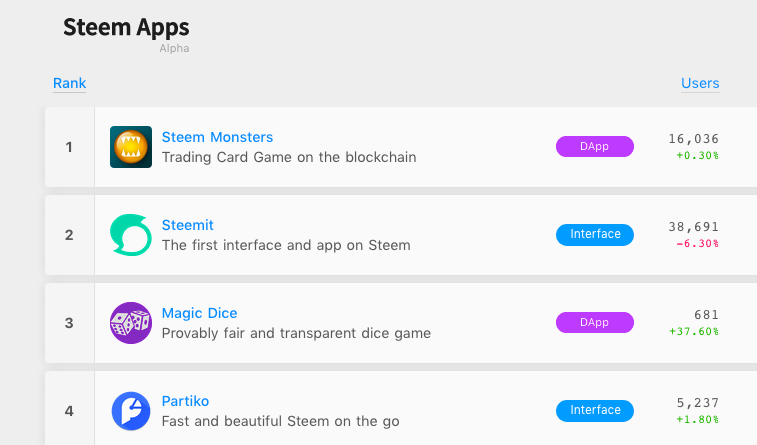The width and height of the screenshot is (757, 445).
Task: Click the Interface tag on Partiko
Action: [595, 410]
